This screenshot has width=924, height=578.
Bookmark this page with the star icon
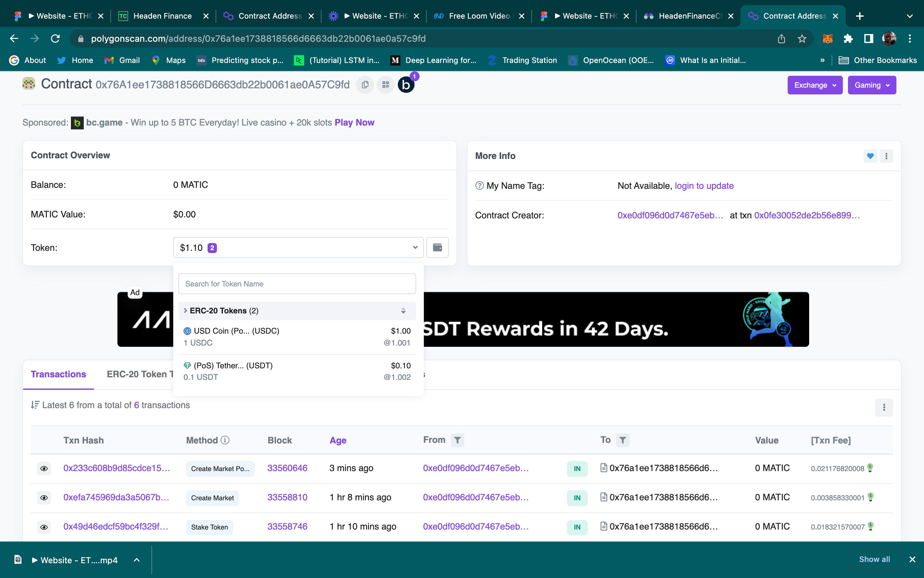pyautogui.click(x=802, y=39)
